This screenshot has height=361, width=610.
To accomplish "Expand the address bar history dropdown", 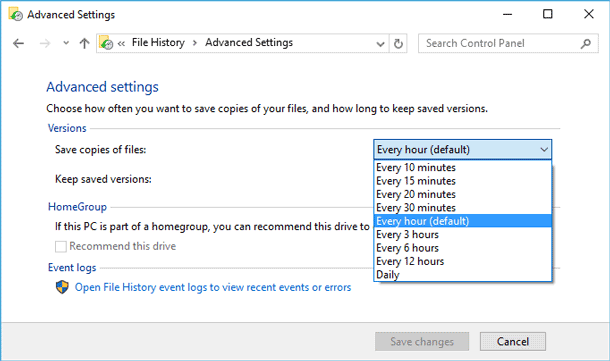I will click(380, 44).
